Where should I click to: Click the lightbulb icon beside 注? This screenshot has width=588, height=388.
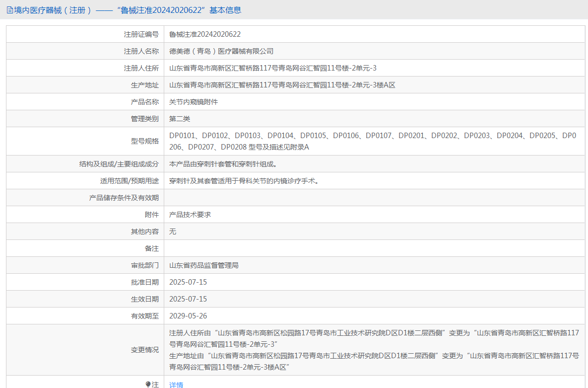coord(148,385)
